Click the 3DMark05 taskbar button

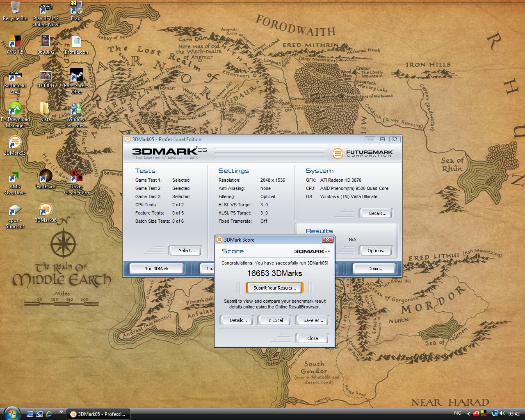click(x=98, y=414)
